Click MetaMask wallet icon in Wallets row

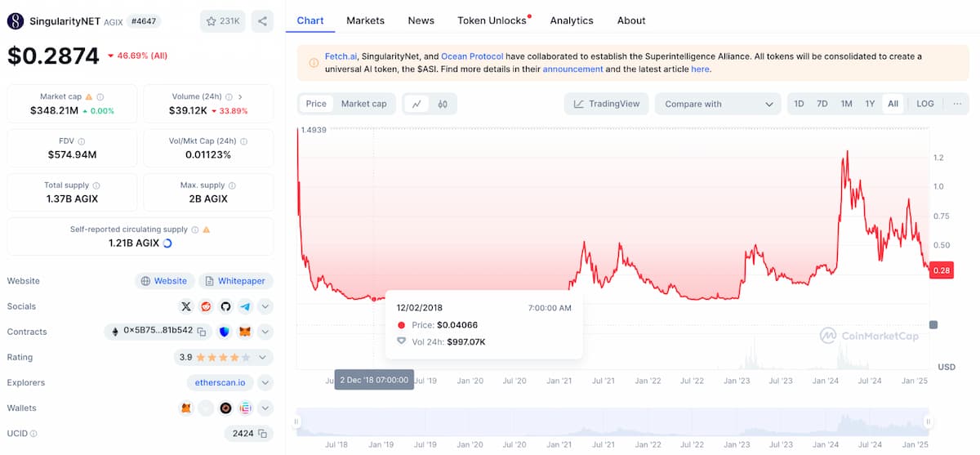tap(186, 408)
